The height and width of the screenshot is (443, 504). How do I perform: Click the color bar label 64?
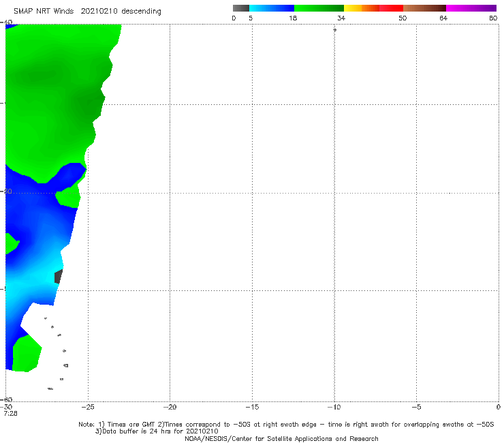443,18
